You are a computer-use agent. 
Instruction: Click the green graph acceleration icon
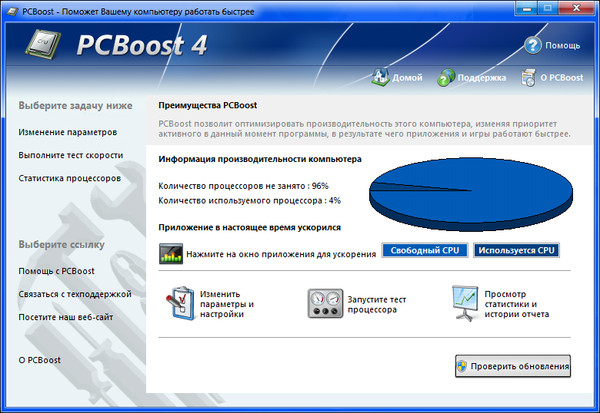pos(171,253)
